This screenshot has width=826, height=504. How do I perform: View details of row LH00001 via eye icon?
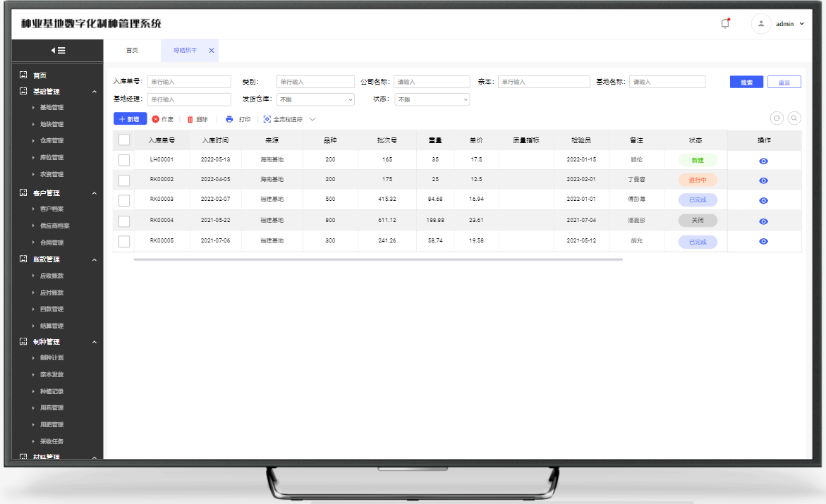(763, 161)
